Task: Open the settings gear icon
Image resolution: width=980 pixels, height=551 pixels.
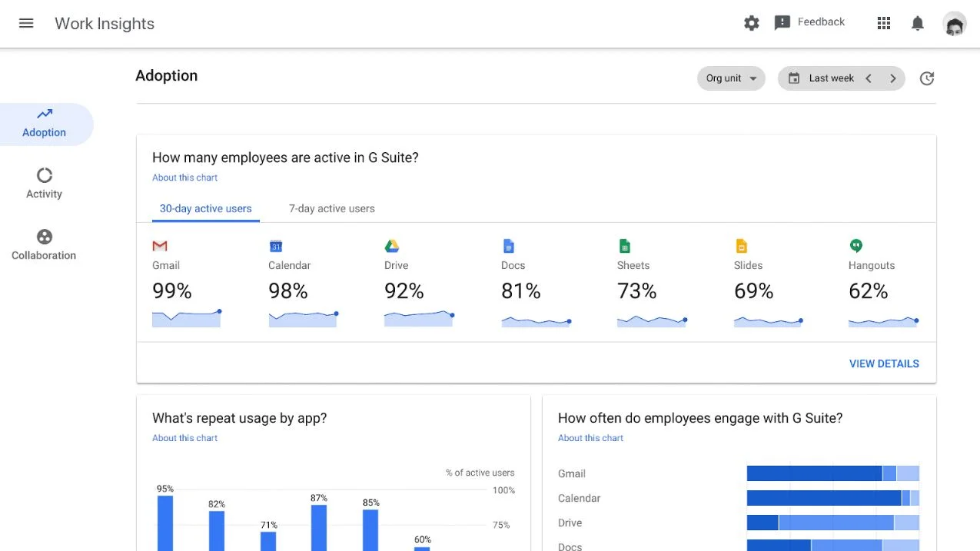Action: (751, 23)
